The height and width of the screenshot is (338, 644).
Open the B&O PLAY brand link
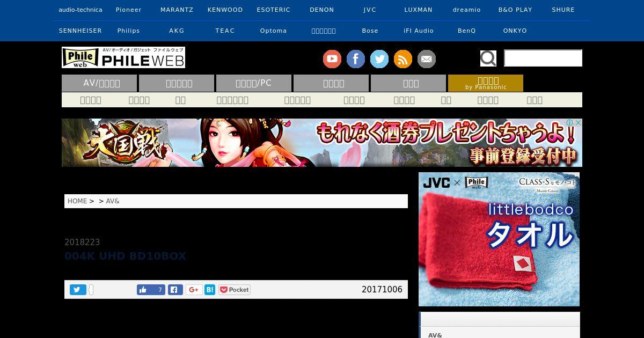click(x=515, y=10)
